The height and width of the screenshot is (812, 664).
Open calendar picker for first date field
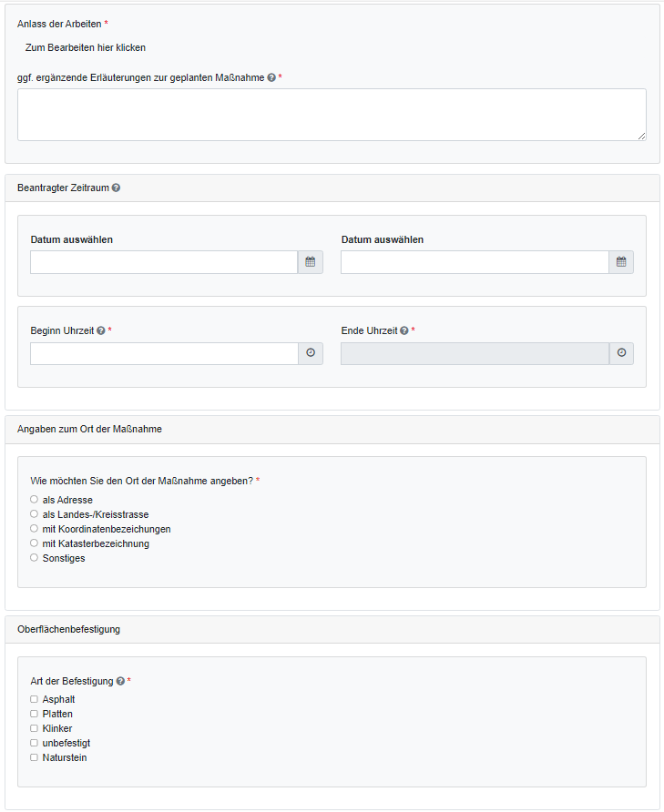310,262
